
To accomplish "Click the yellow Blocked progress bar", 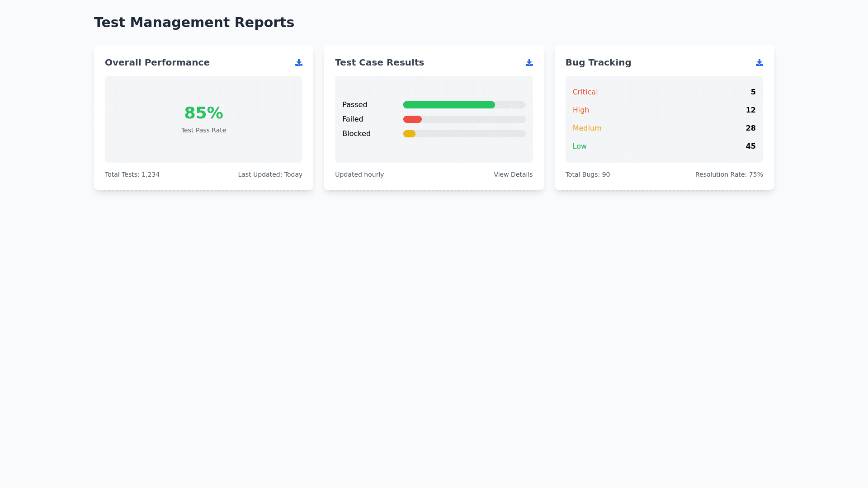I will (x=409, y=134).
